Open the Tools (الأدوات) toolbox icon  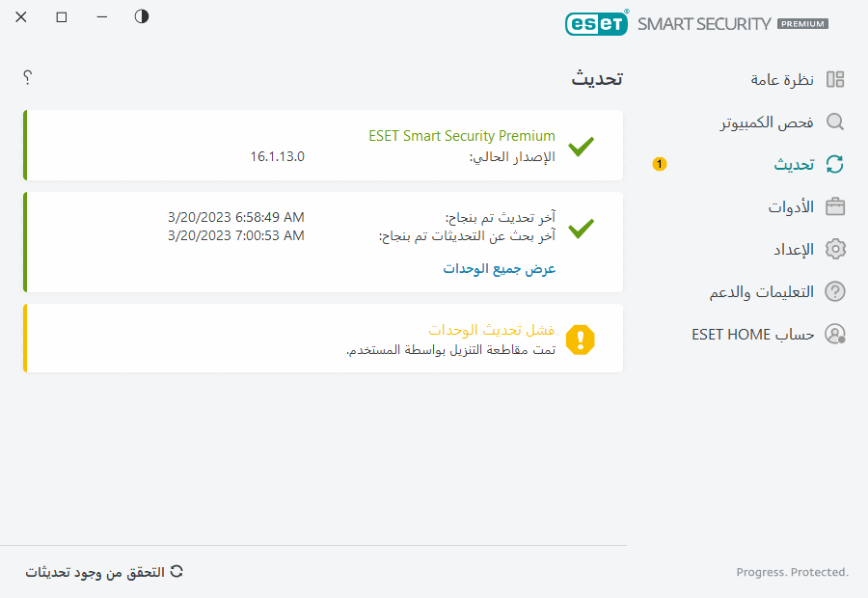[835, 206]
